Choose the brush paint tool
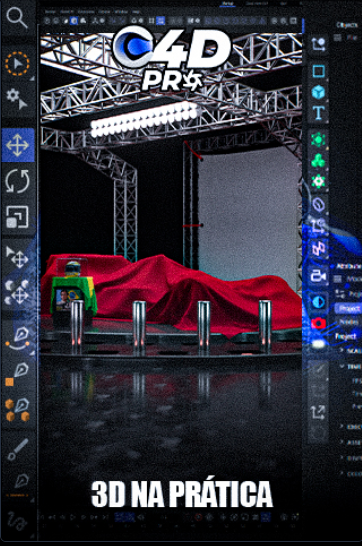The width and height of the screenshot is (362, 546). tap(17, 449)
